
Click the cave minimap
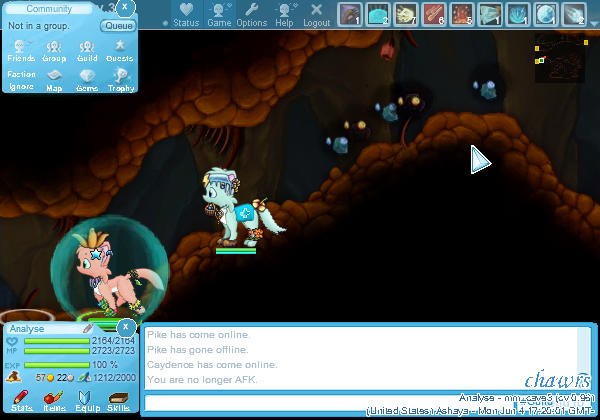coord(559,59)
